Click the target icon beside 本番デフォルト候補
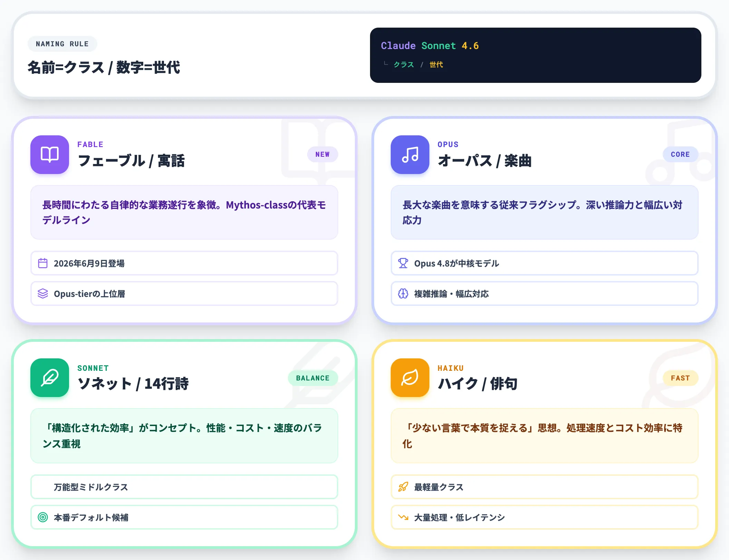The height and width of the screenshot is (560, 729). pos(43,517)
